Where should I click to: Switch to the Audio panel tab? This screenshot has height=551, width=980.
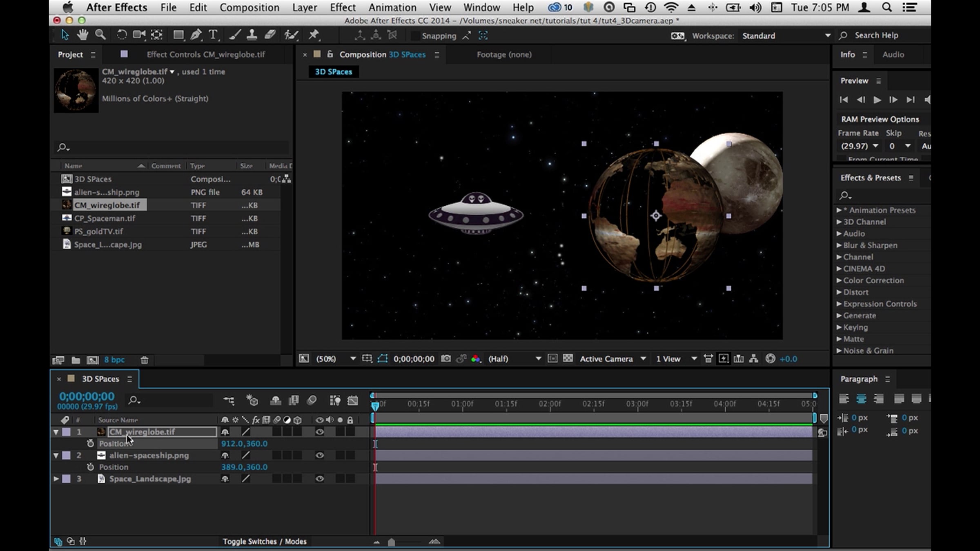point(893,54)
